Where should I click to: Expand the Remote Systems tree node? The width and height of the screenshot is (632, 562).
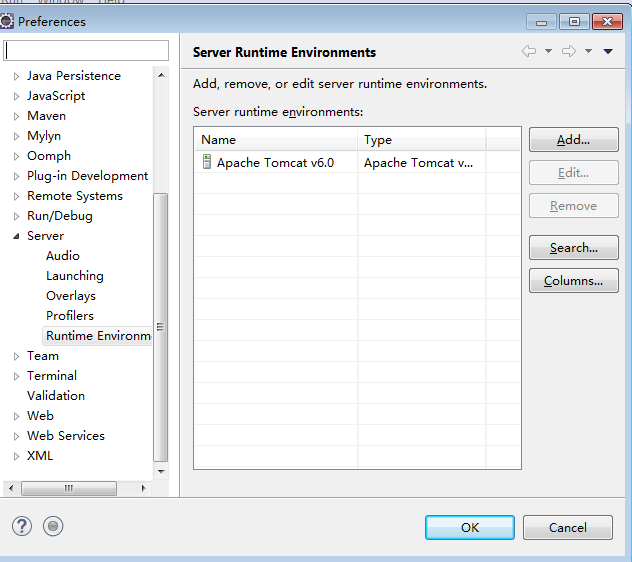pos(16,196)
